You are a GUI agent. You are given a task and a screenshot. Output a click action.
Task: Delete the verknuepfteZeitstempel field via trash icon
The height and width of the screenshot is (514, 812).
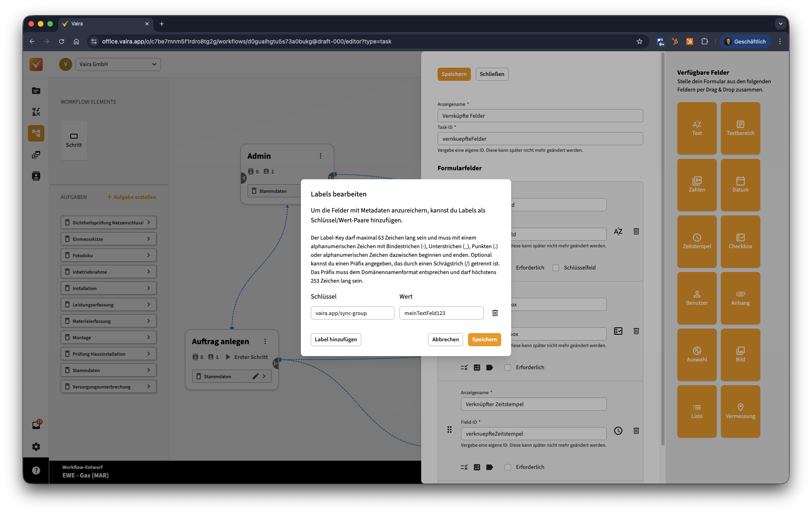tap(636, 431)
